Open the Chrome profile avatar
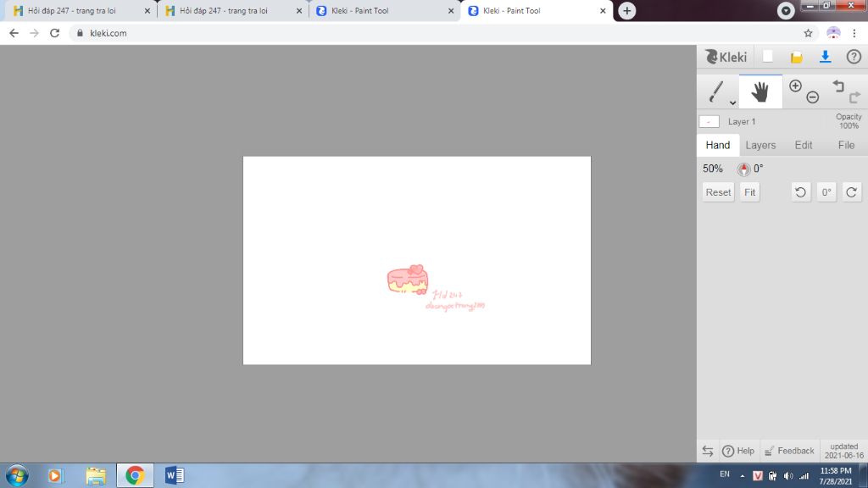 [833, 33]
